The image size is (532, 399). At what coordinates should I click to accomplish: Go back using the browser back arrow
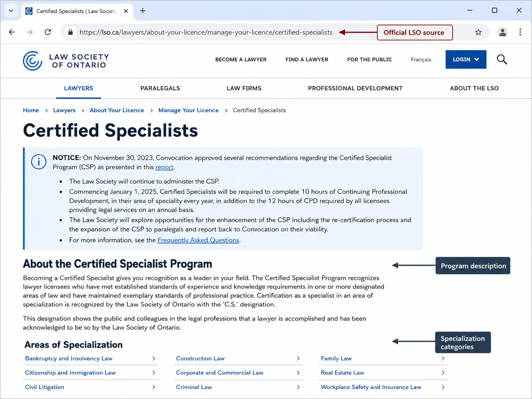(x=12, y=32)
